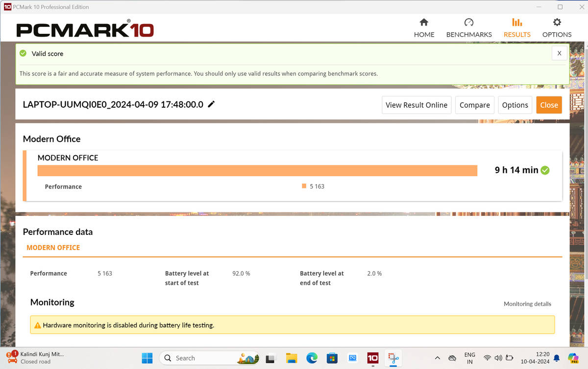This screenshot has width=588, height=369.
Task: Open the OPTIONS section in the top navigation
Action: coord(557,28)
